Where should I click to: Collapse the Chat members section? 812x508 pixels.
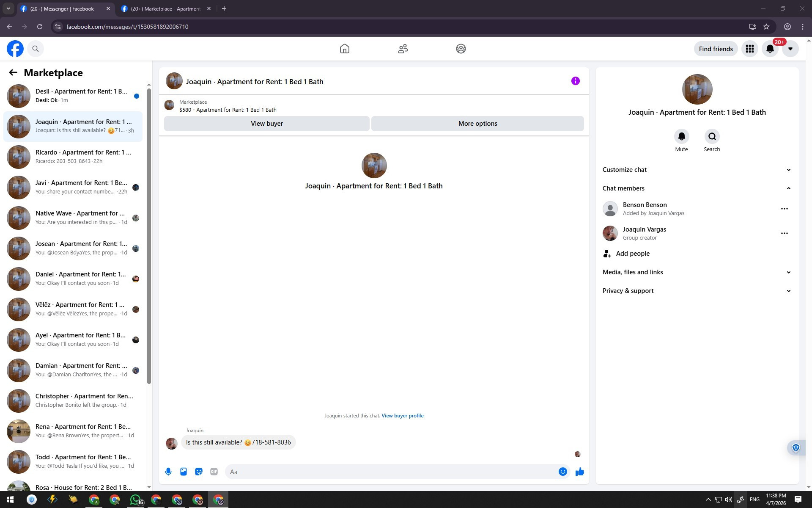pyautogui.click(x=697, y=188)
